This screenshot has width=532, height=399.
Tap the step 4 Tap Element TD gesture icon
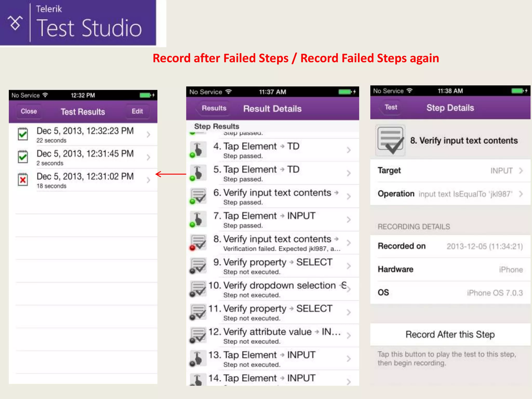tap(198, 150)
